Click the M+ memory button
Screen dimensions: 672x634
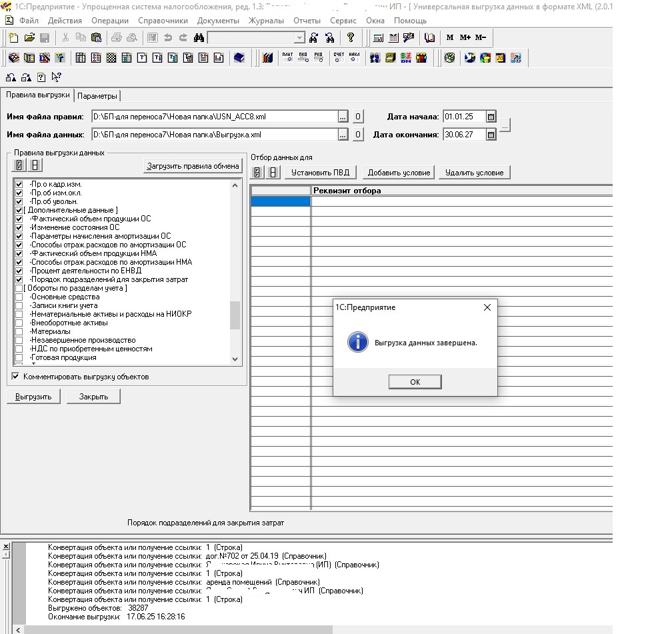point(465,38)
